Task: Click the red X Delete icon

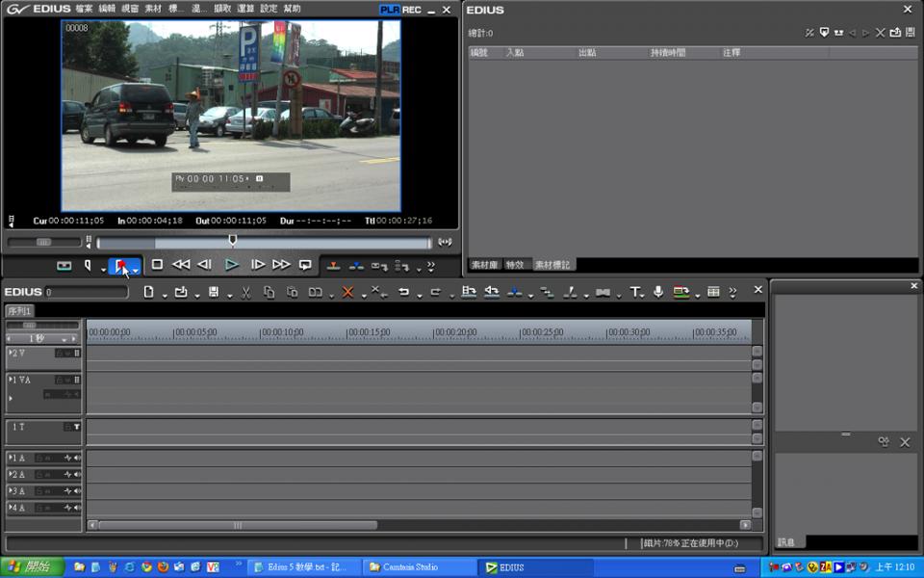Action: tap(347, 292)
